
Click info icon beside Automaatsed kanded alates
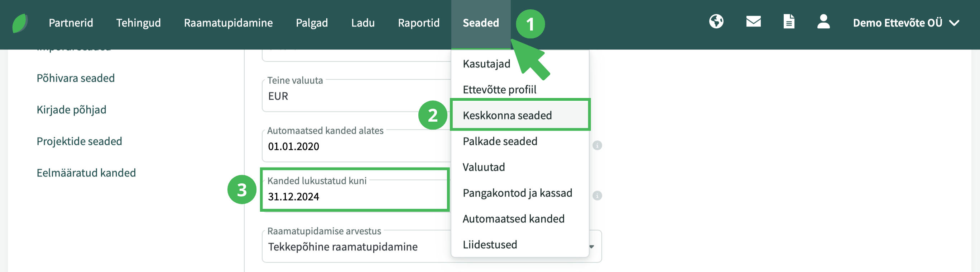coord(597,146)
